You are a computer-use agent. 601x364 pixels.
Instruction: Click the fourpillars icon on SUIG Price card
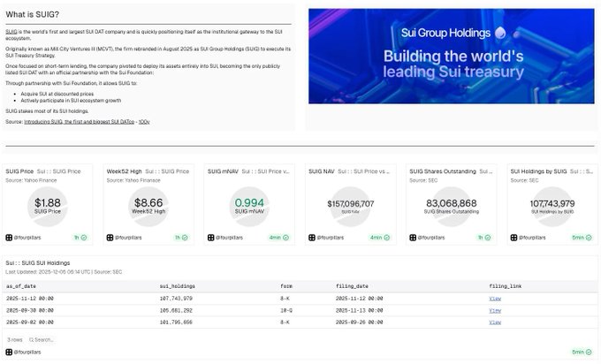pyautogui.click(x=9, y=238)
